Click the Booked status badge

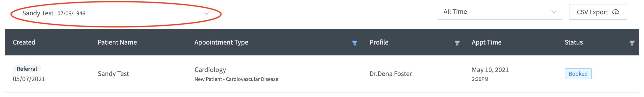pyautogui.click(x=578, y=74)
